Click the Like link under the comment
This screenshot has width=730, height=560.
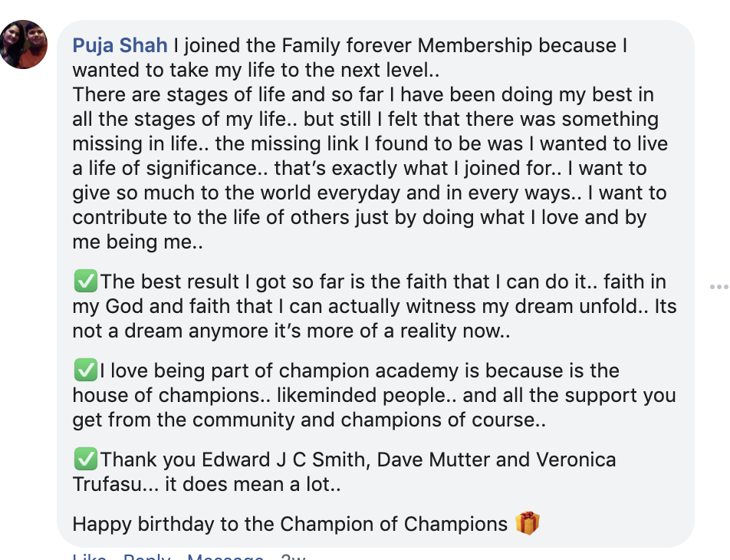[89, 556]
